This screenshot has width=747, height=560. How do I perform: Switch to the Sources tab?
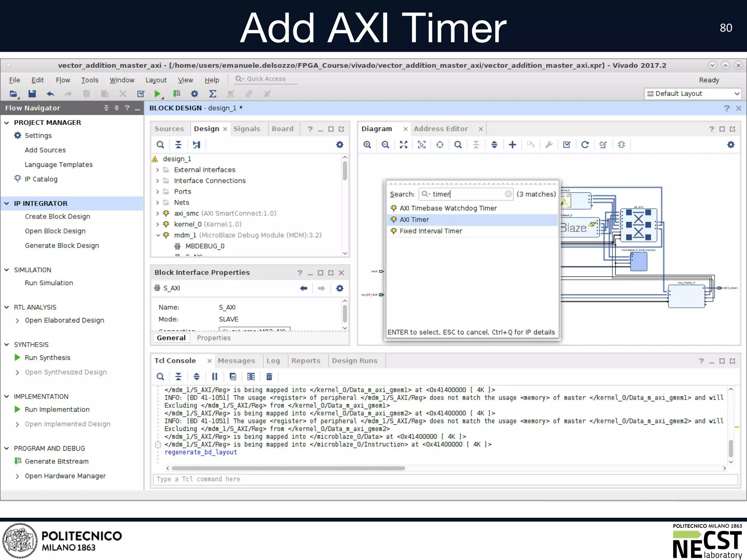(x=169, y=129)
